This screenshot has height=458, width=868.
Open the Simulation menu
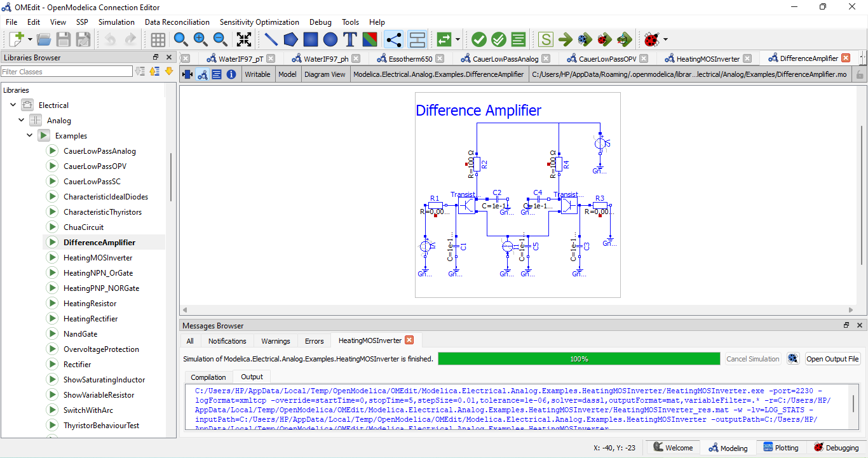coord(116,22)
